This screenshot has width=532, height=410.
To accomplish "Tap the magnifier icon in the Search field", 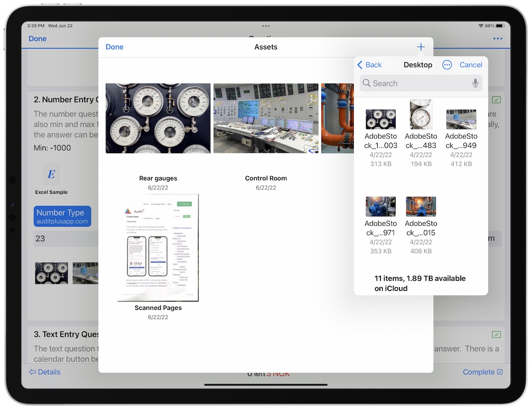I will [x=366, y=83].
